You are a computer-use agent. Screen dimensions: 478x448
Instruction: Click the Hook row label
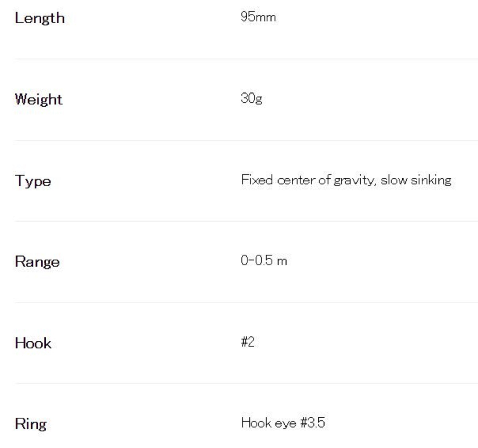pos(33,343)
